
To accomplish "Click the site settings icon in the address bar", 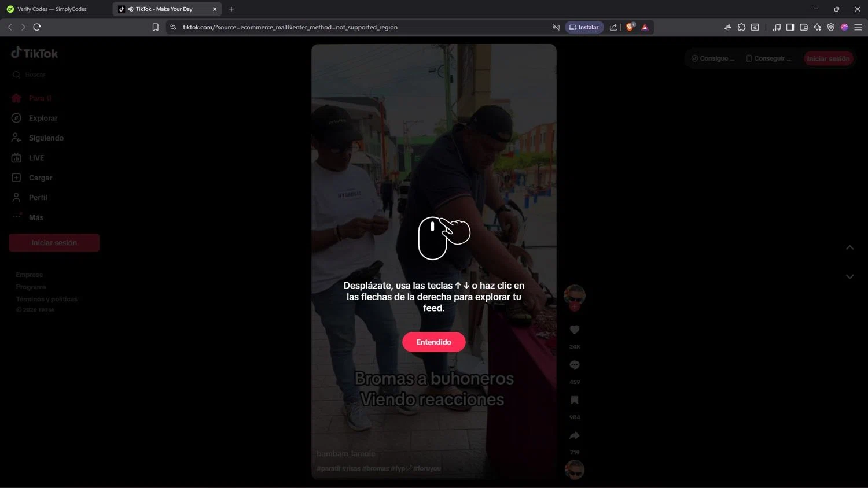I will click(x=173, y=27).
